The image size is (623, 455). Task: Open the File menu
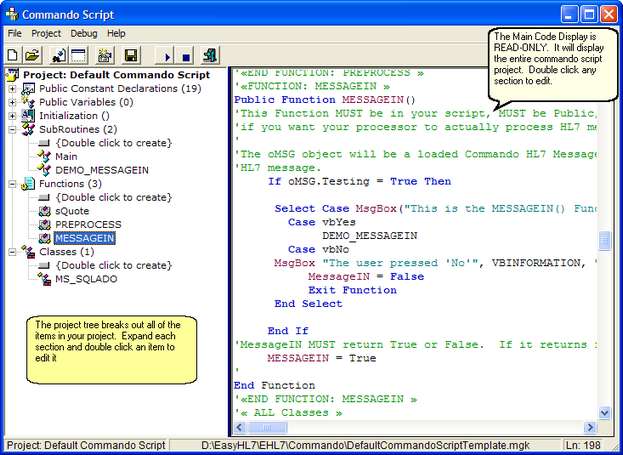(x=15, y=33)
